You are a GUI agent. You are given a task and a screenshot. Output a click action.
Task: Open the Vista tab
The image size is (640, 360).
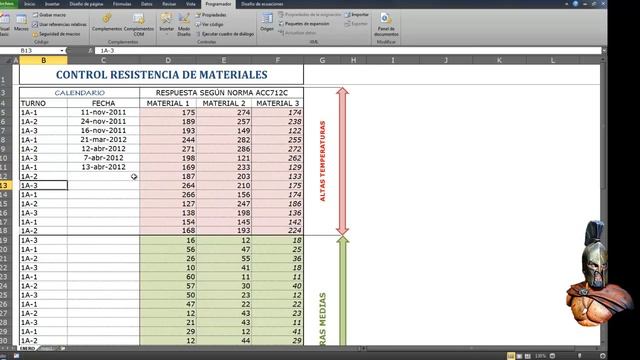[191, 4]
